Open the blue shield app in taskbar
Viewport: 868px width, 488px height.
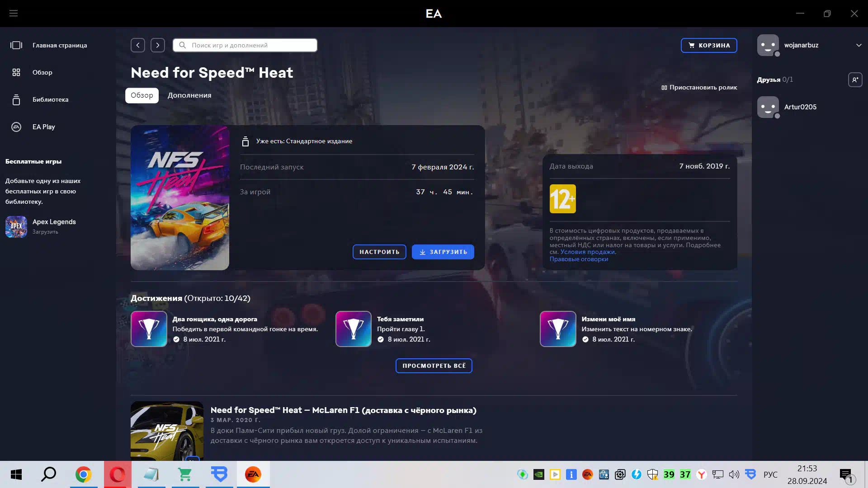[219, 474]
